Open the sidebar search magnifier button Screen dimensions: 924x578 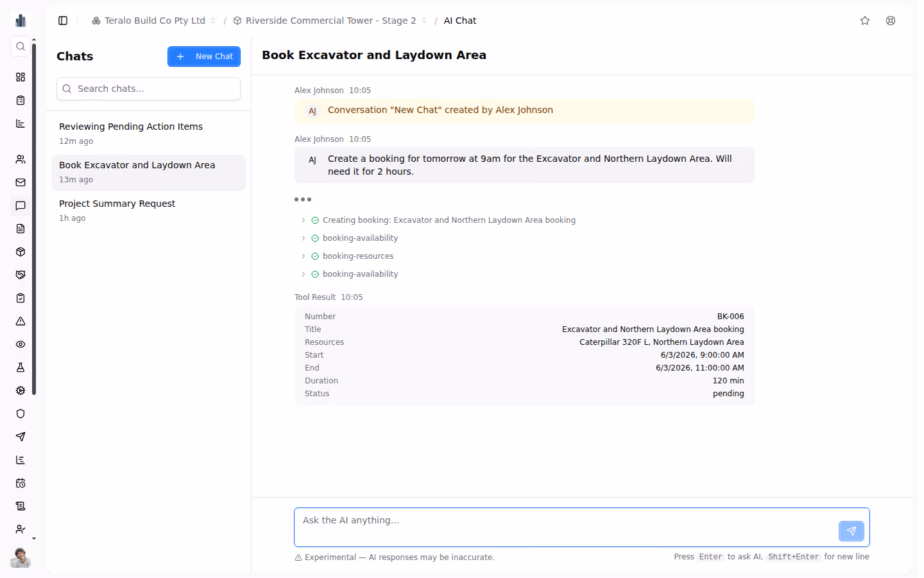pos(21,46)
